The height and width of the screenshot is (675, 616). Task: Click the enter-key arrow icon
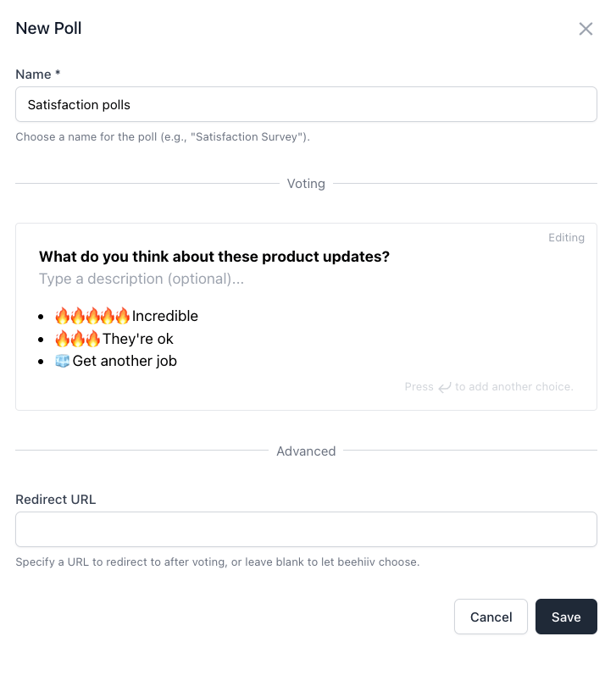pyautogui.click(x=444, y=387)
